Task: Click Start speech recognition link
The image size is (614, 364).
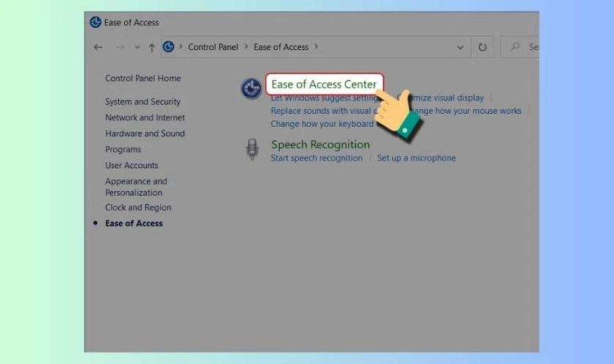Action: tap(317, 158)
